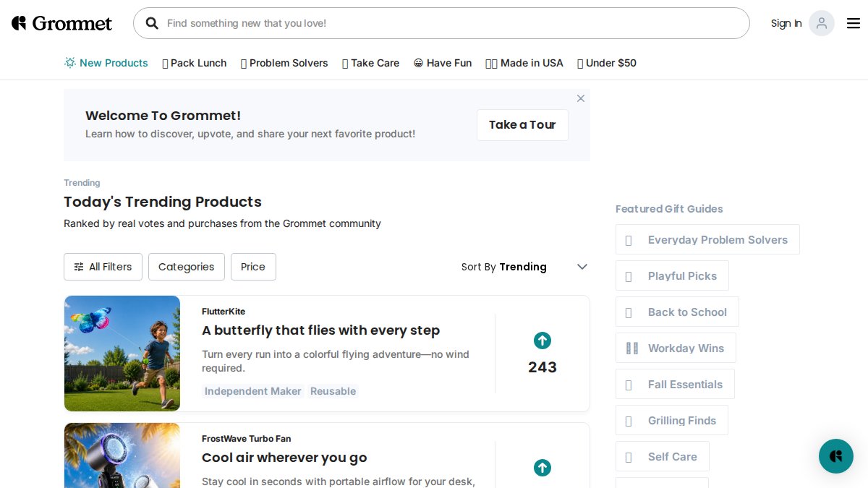Open the user avatar icon
This screenshot has width=868, height=488.
pos(822,23)
